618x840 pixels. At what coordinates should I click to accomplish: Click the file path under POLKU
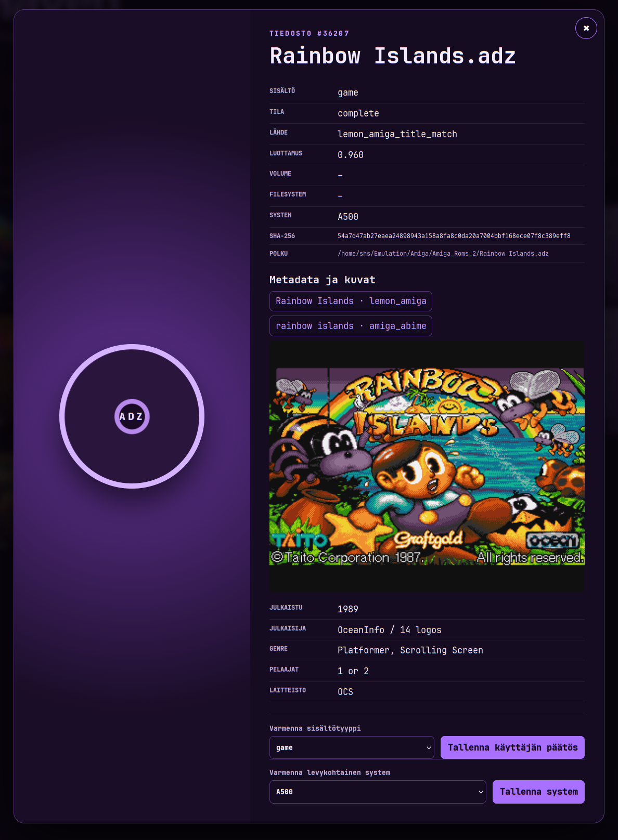tap(443, 254)
